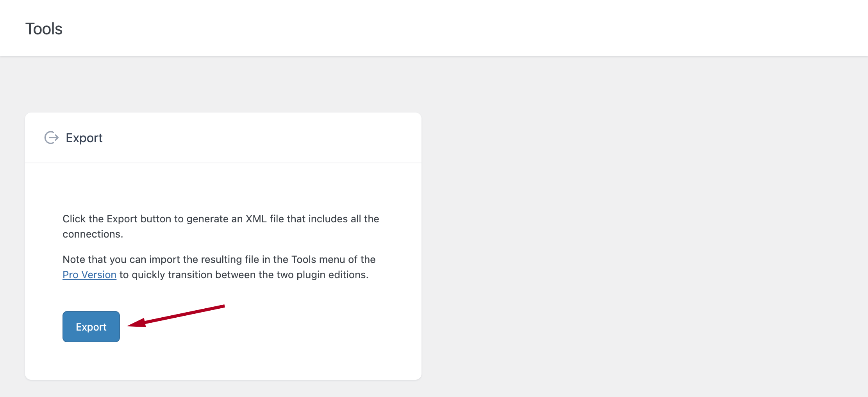868x397 pixels.
Task: Click the underlined Pro Version text
Action: (x=89, y=275)
